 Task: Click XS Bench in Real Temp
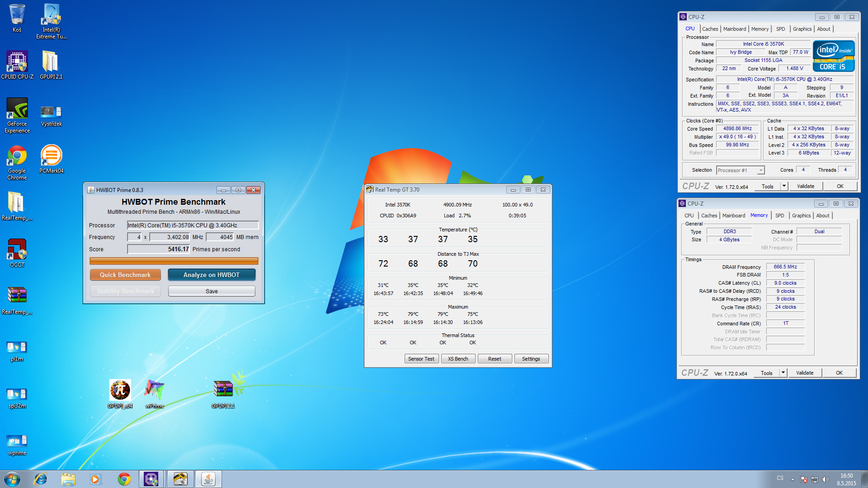458,359
